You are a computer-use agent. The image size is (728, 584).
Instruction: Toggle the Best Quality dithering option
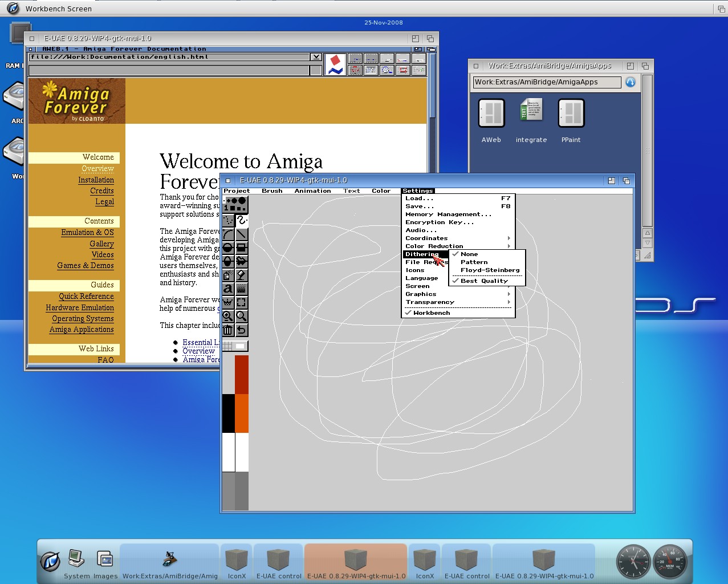point(487,281)
